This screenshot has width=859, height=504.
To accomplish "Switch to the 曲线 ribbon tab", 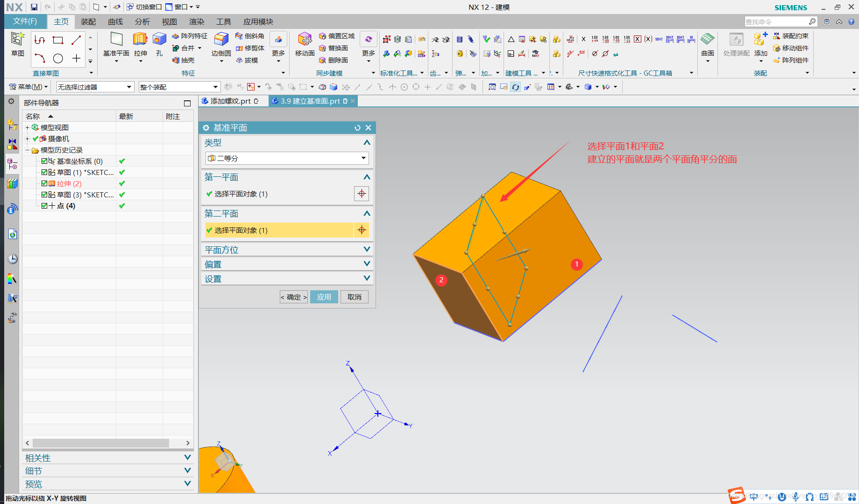I will click(x=115, y=21).
